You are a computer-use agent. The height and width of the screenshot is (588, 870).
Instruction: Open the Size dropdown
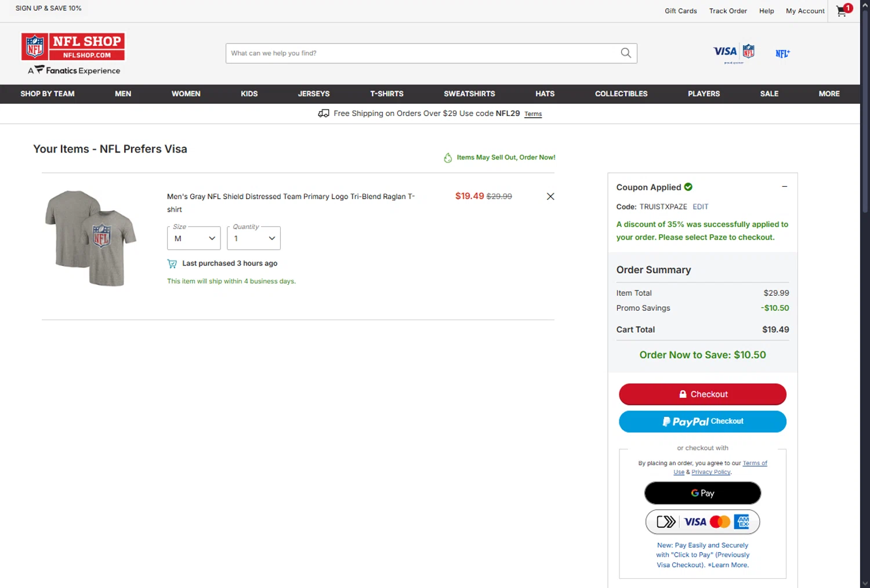pyautogui.click(x=194, y=238)
